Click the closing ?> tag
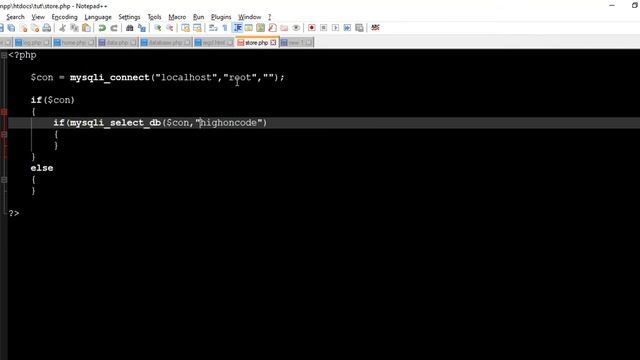This screenshot has height=360, width=640. pyautogui.click(x=13, y=213)
